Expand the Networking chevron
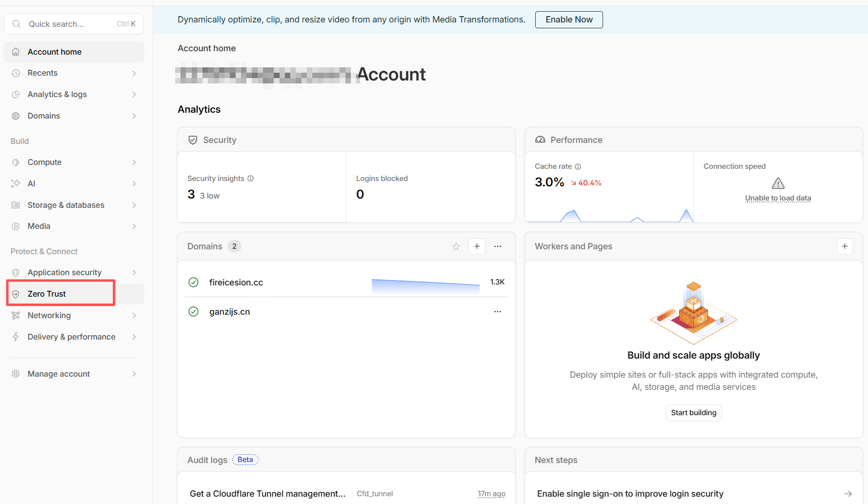Viewport: 868px width, 504px height. 134,316
